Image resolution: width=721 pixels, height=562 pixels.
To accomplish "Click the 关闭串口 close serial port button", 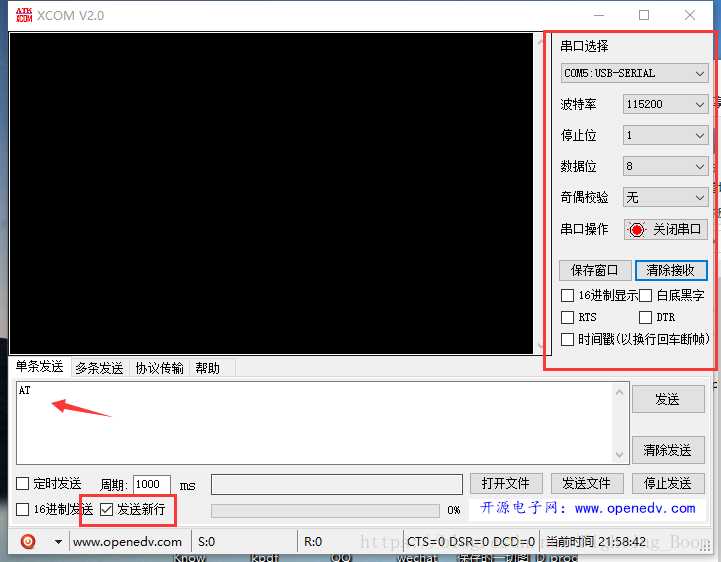I will [665, 229].
